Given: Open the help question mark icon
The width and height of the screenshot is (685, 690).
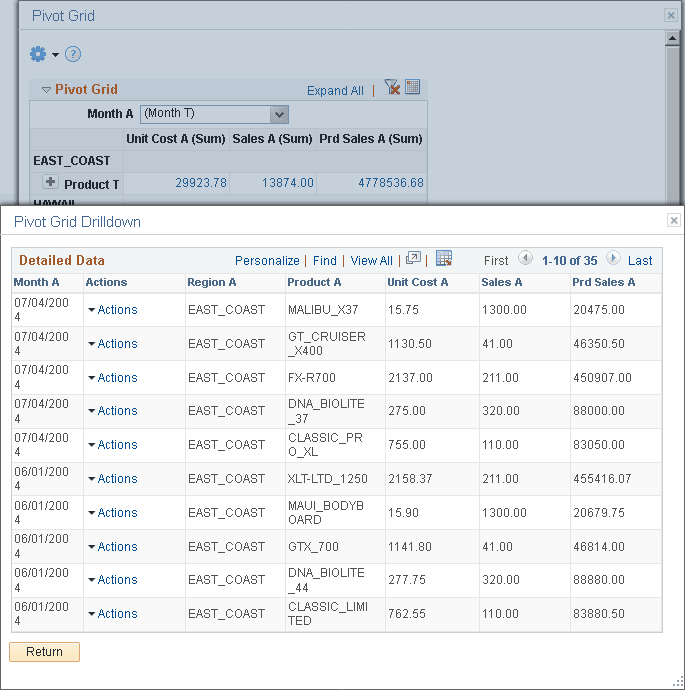Looking at the screenshot, I should point(73,54).
